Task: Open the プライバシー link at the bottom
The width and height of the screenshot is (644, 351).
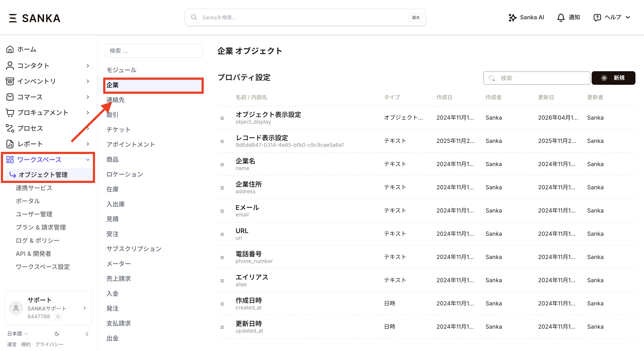Action: click(x=49, y=344)
